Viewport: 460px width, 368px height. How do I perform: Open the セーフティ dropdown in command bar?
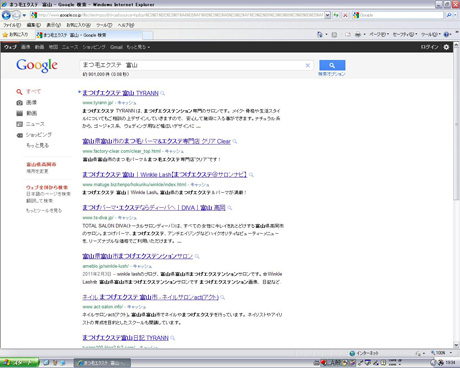(405, 34)
